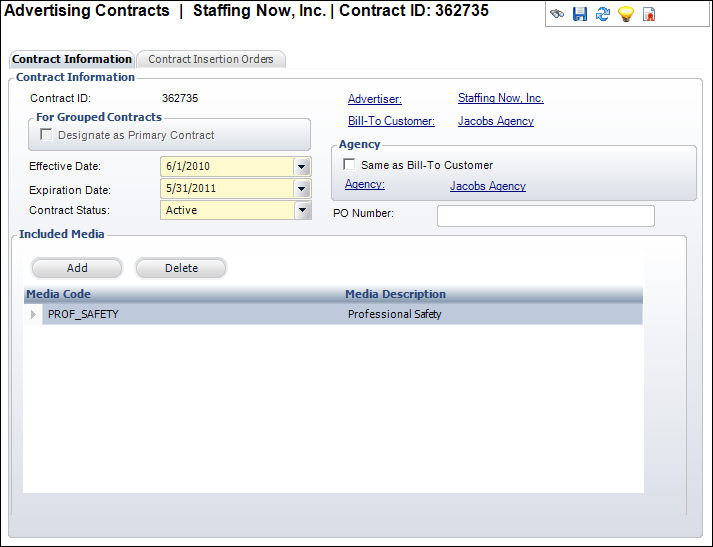
Task: Toggle Designate as Primary Contract checkbox
Action: pyautogui.click(x=47, y=135)
